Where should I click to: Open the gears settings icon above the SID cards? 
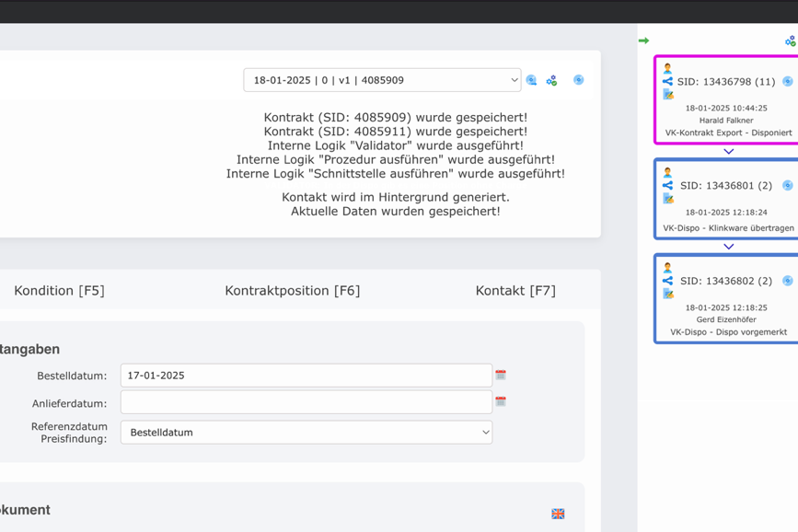coord(790,40)
